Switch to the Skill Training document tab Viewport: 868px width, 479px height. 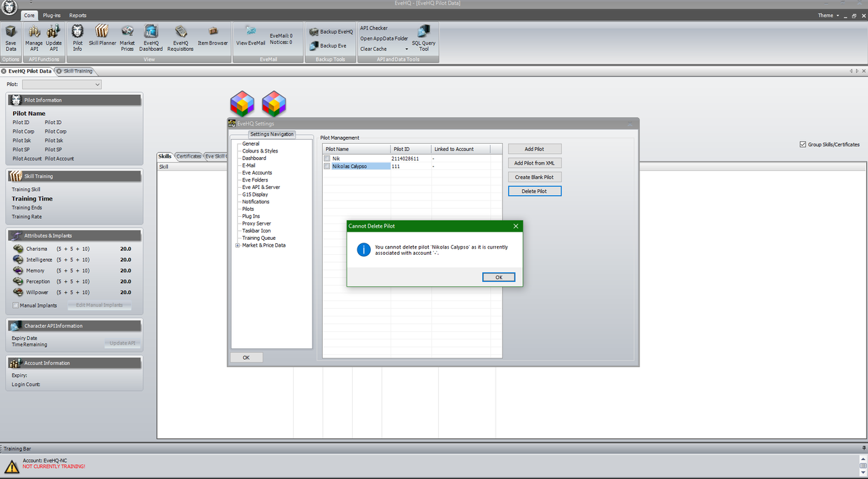(78, 71)
